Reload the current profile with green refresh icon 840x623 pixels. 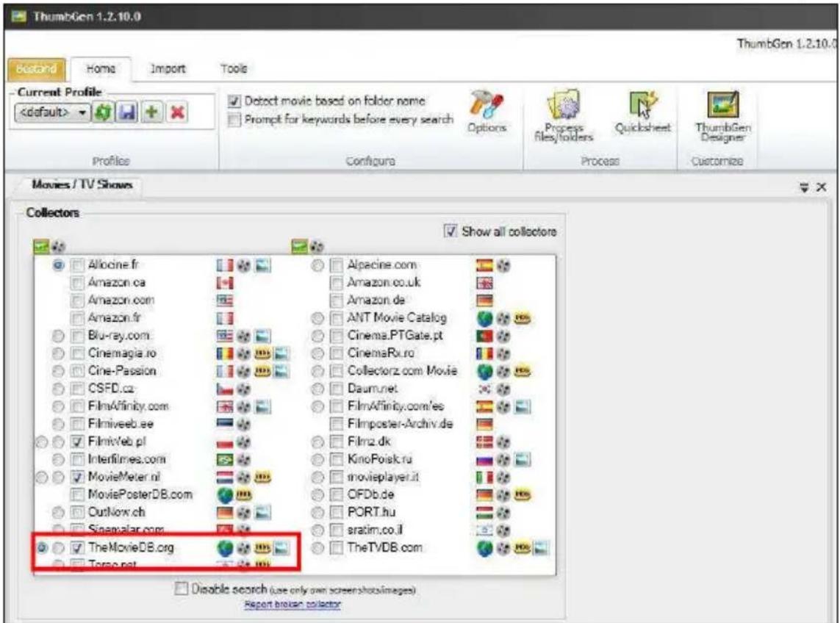tap(103, 112)
